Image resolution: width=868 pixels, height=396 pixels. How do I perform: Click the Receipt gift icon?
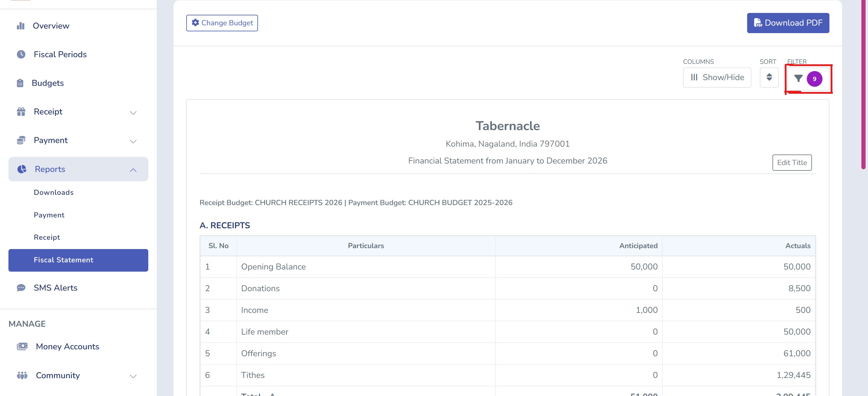tap(21, 112)
